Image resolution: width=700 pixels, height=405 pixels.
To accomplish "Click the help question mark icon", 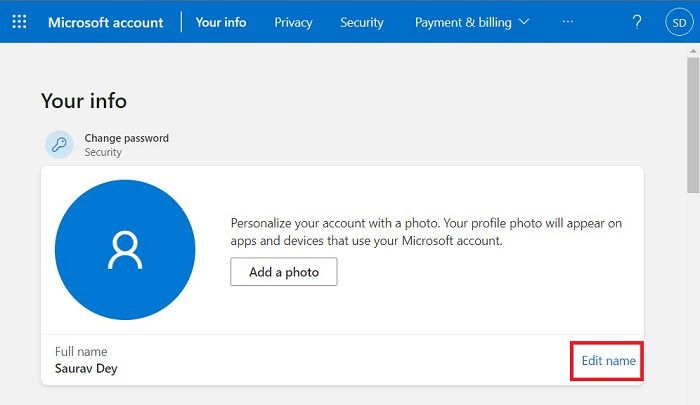I will 637,21.
